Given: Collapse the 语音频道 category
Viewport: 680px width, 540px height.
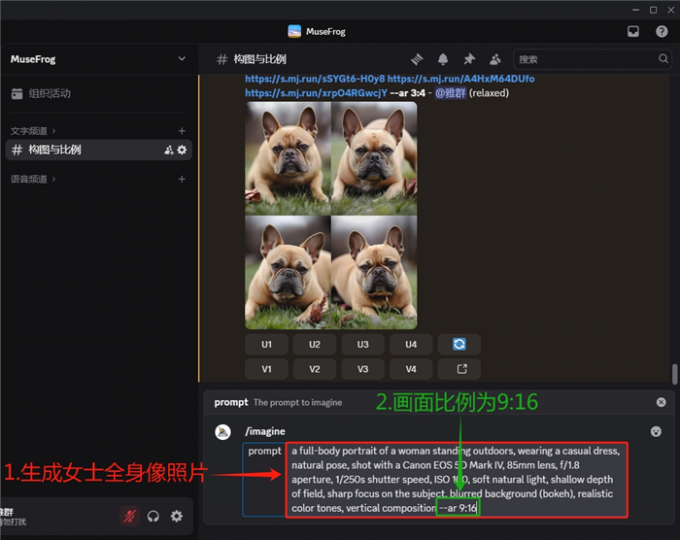Looking at the screenshot, I should click(33, 179).
